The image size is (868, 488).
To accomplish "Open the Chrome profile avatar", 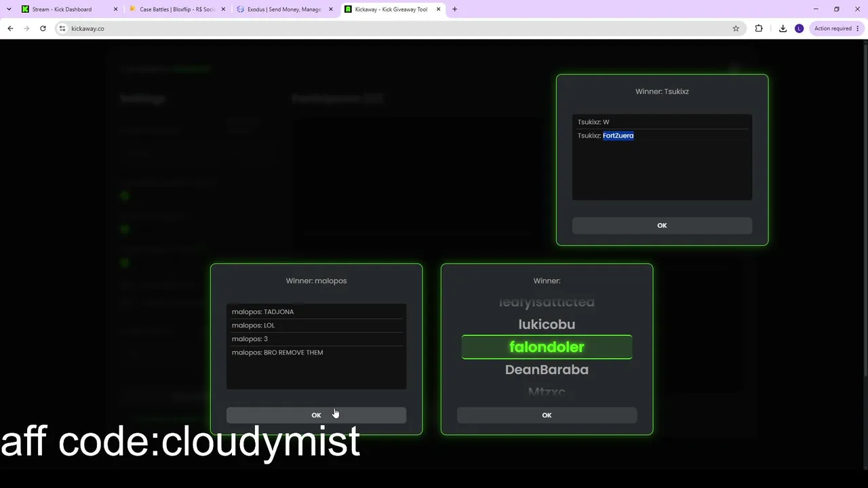I will tap(799, 28).
